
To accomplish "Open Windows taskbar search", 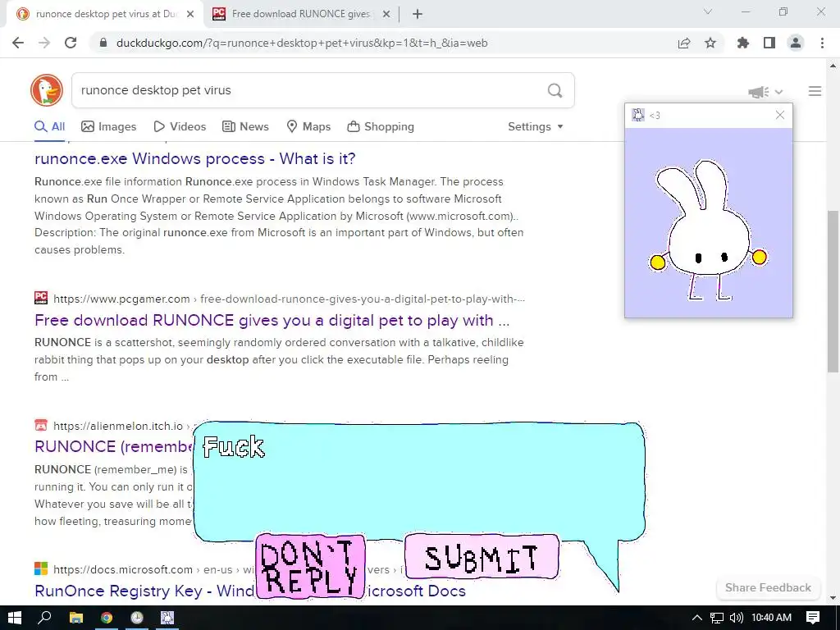I will point(45,618).
